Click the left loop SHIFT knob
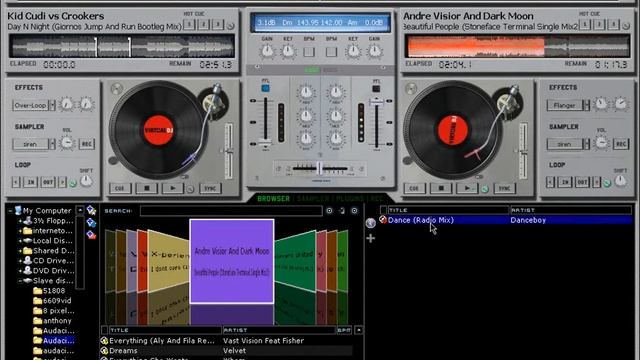 tap(86, 181)
